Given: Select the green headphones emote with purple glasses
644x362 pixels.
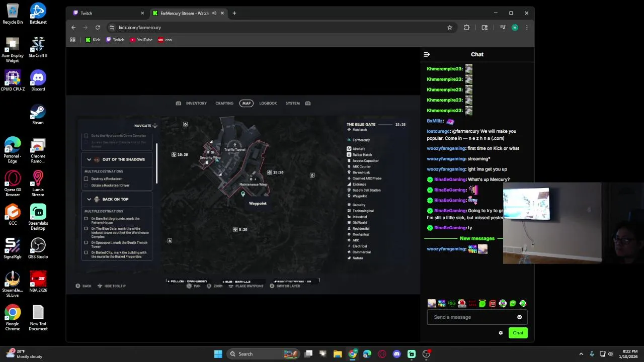Looking at the screenshot, I should 503,303.
